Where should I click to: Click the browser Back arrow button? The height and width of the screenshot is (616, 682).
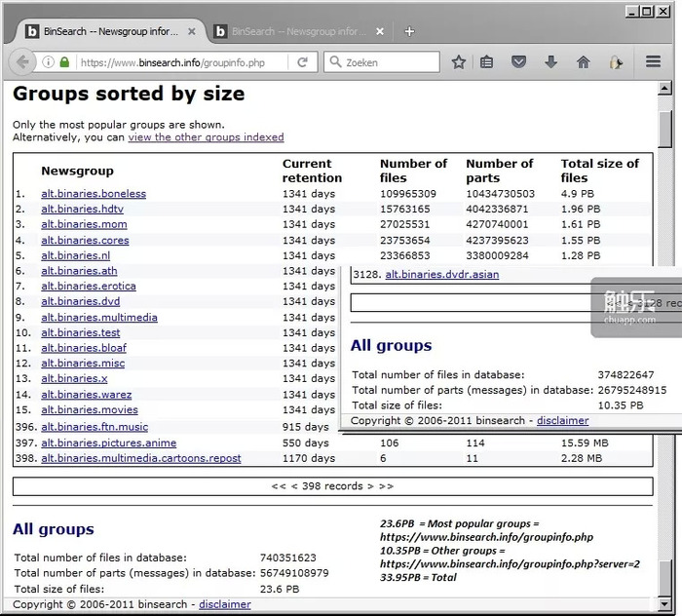pos(21,62)
